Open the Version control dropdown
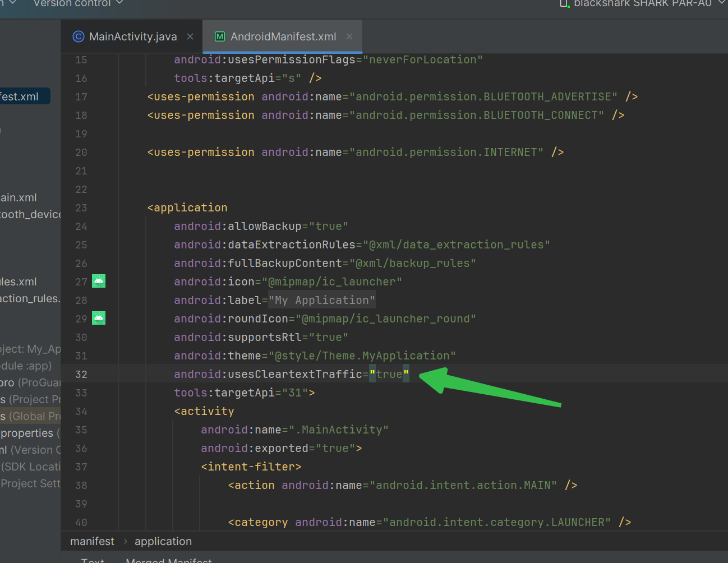This screenshot has height=563, width=728. [x=78, y=3]
